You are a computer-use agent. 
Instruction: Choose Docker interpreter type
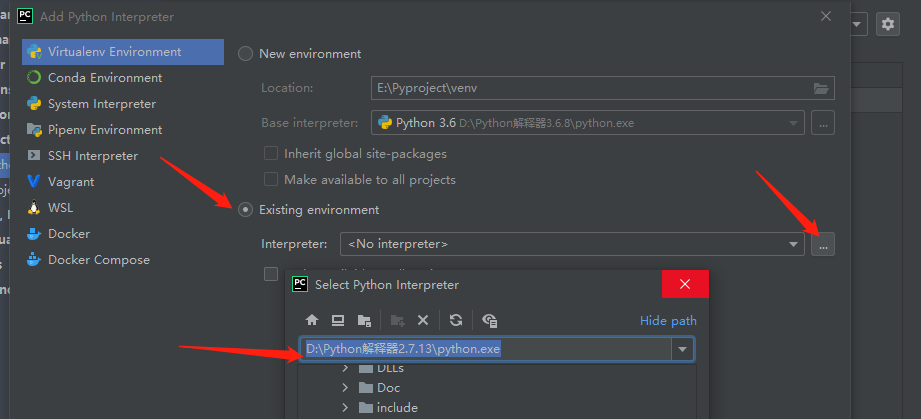[69, 233]
